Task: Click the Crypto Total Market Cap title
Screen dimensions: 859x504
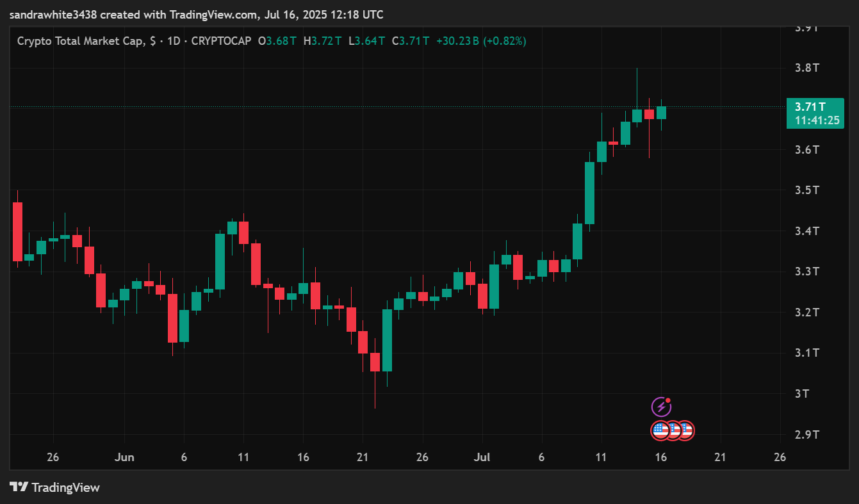Action: click(x=85, y=41)
